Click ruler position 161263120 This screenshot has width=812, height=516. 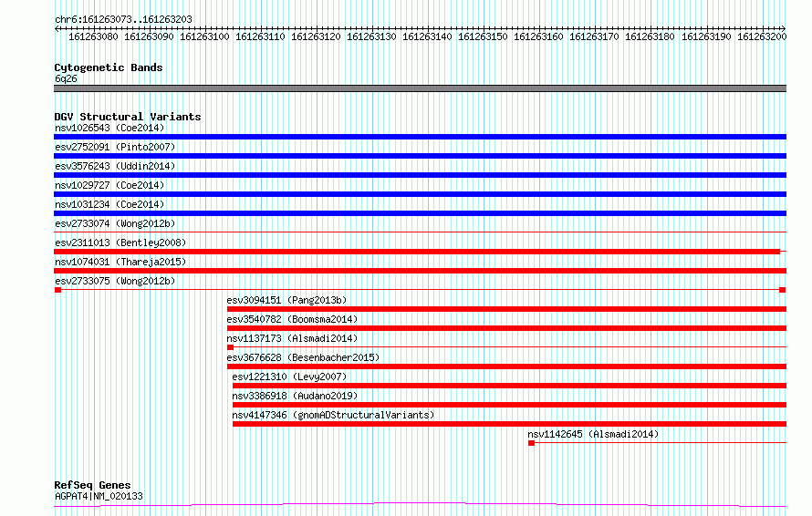coord(316,36)
